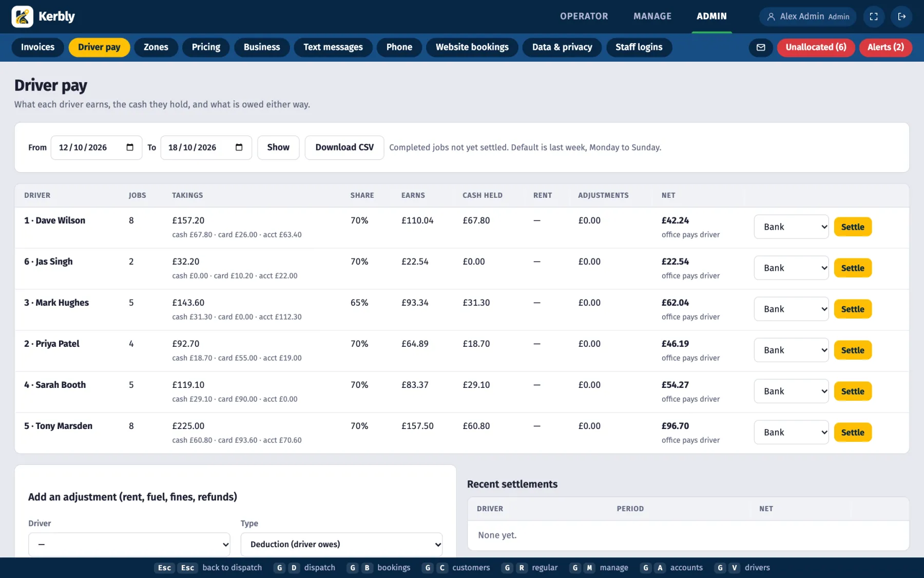Open the Staff logins tab

[x=639, y=47]
